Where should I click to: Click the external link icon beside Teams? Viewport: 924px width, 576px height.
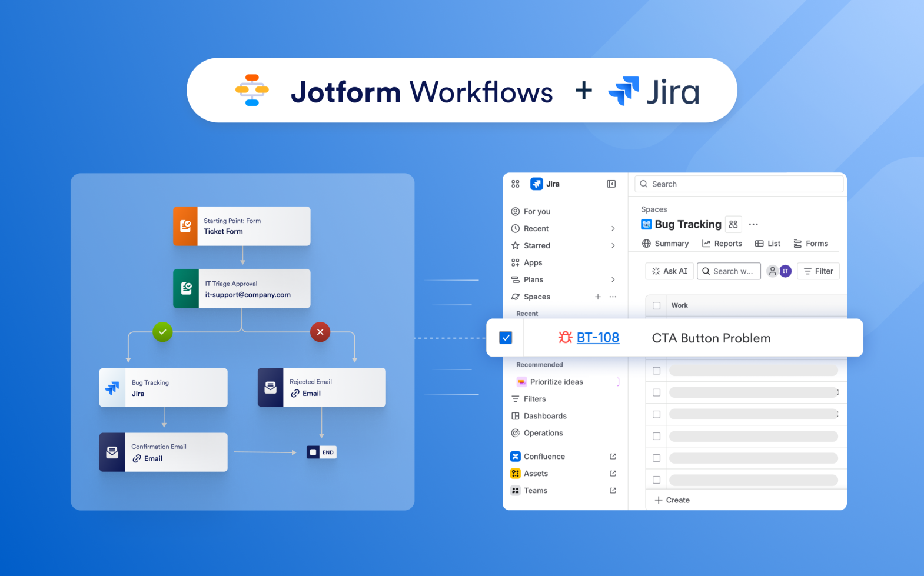click(x=613, y=491)
